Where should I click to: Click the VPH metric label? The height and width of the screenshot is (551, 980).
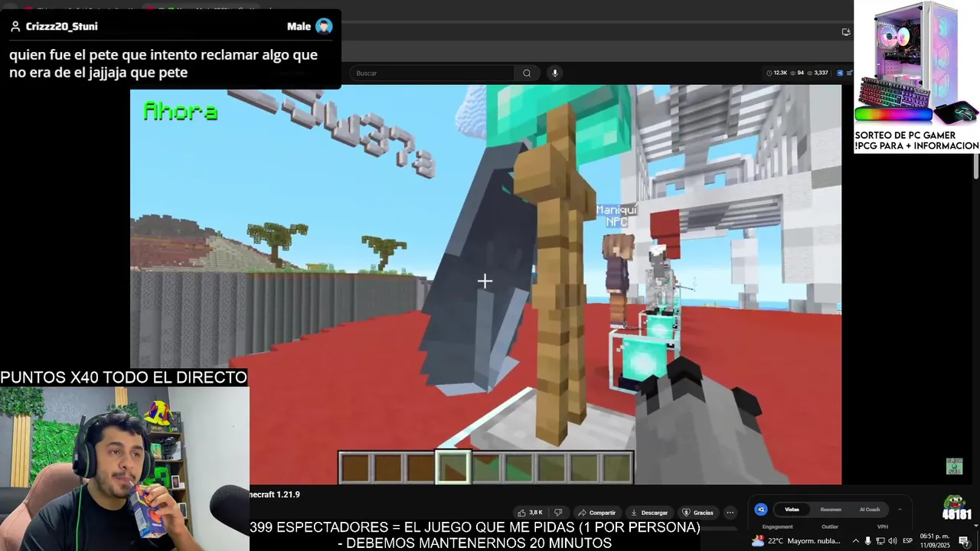coord(883,527)
